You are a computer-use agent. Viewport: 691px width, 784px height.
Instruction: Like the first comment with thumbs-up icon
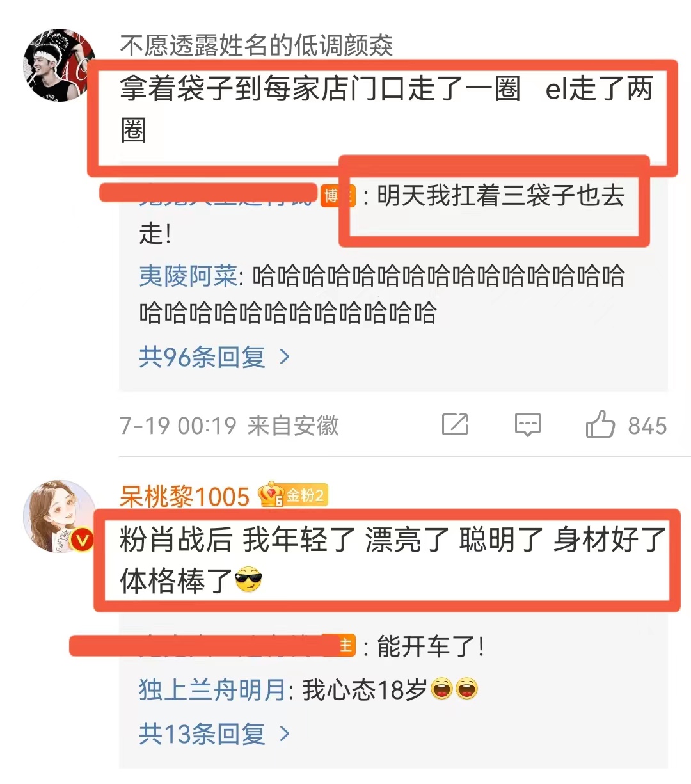pos(600,424)
